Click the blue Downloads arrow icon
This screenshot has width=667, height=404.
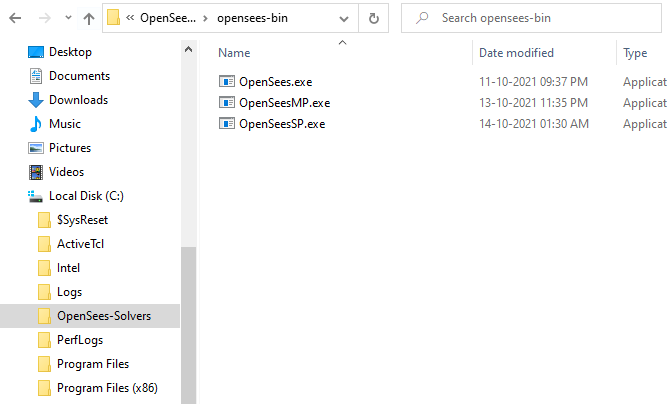[x=36, y=100]
